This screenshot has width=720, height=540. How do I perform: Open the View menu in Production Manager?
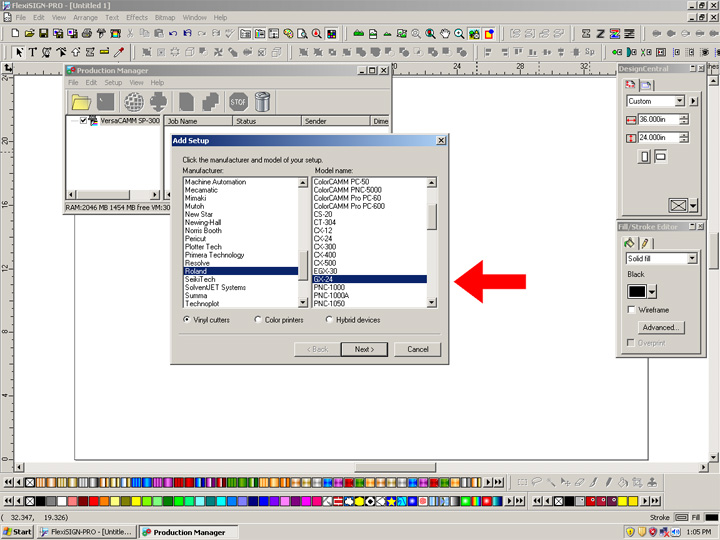136,83
